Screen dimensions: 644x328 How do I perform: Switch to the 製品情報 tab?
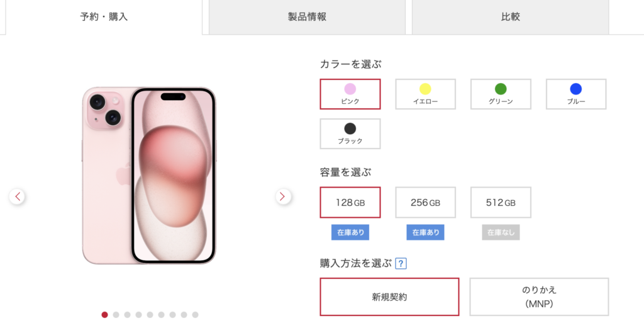coord(307,17)
